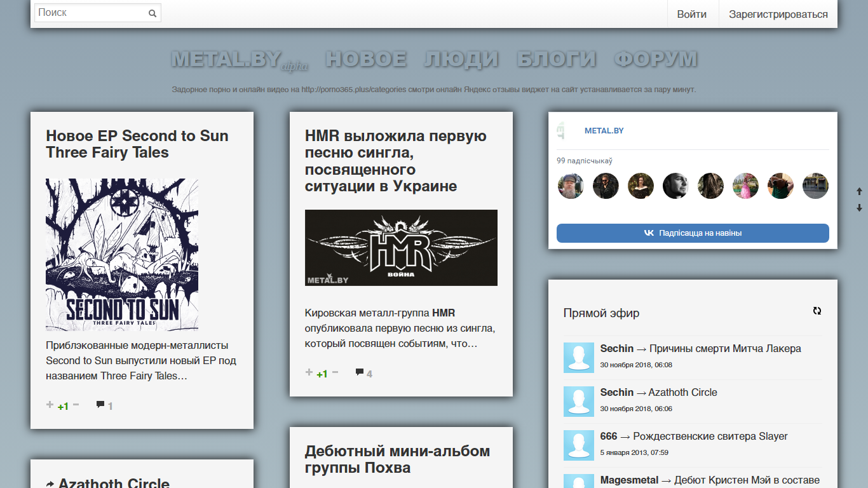The image size is (868, 488).
Task: Open comments icon on Second to Sun post
Action: [100, 405]
